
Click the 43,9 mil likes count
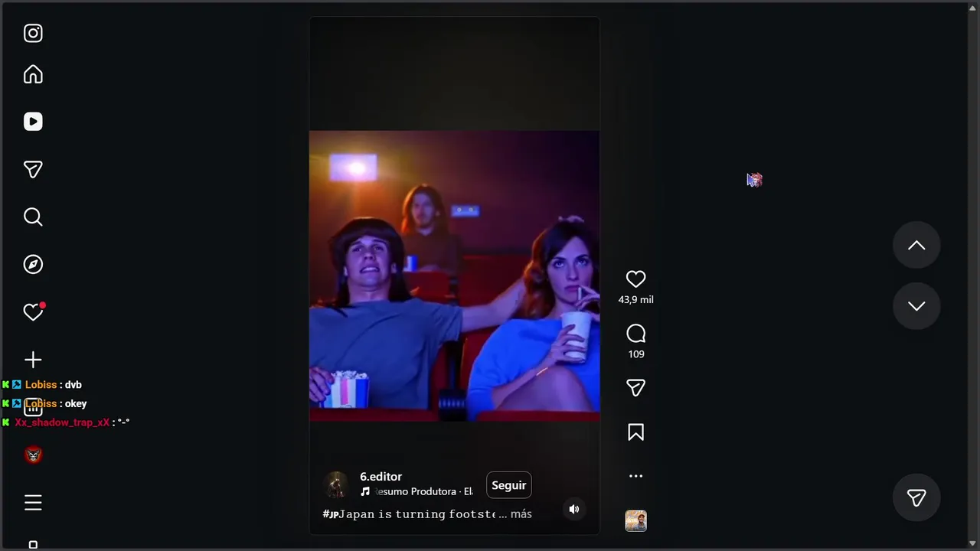point(635,300)
